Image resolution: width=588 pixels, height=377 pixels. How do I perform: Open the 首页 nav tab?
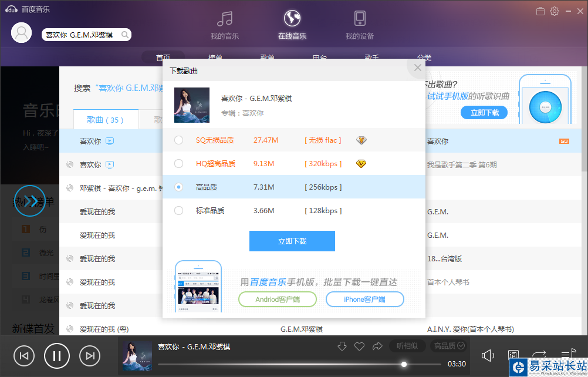click(x=163, y=58)
